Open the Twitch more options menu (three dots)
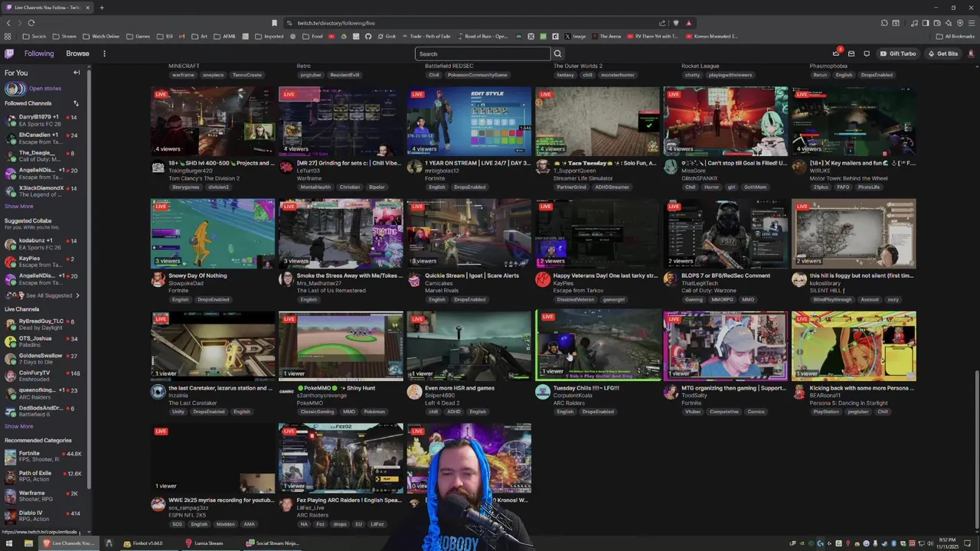Image resolution: width=980 pixels, height=551 pixels. [104, 54]
